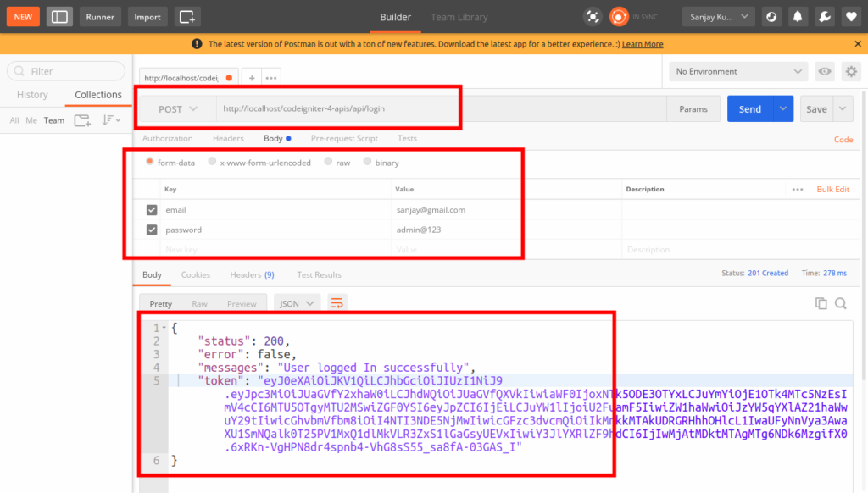Create new collection folder icon

point(82,120)
